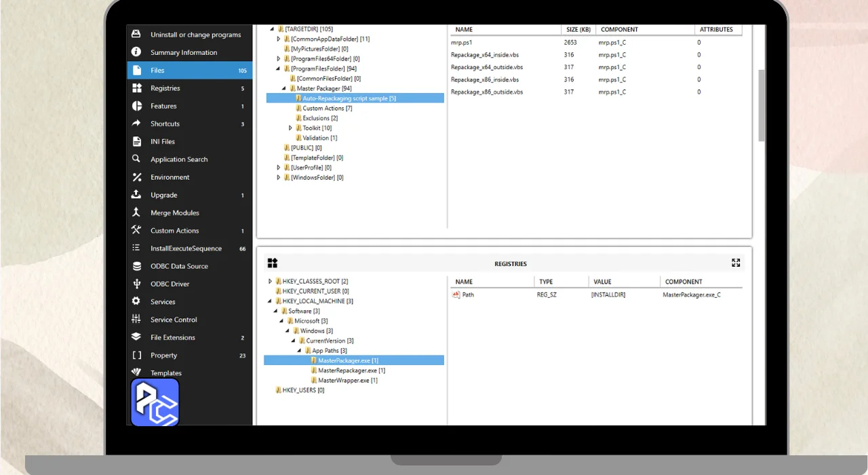Expand the Toolkit folder node
Viewport: 868px width, 475px height.
pyautogui.click(x=291, y=128)
